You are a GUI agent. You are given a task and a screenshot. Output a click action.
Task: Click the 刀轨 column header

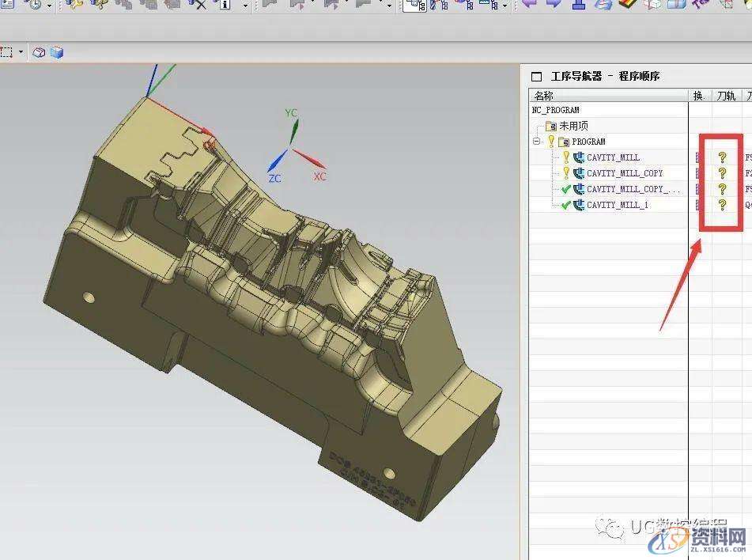click(x=724, y=96)
